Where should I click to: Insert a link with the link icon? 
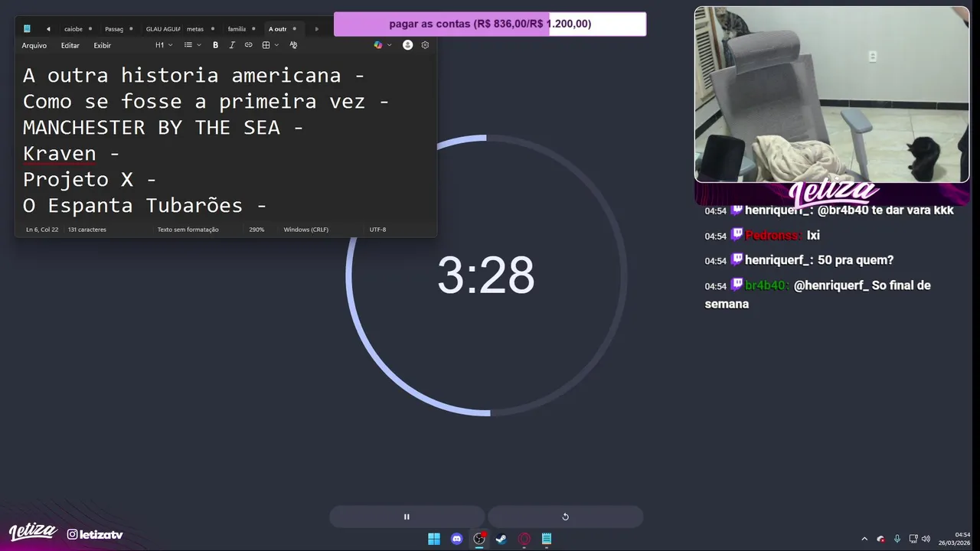[248, 45]
